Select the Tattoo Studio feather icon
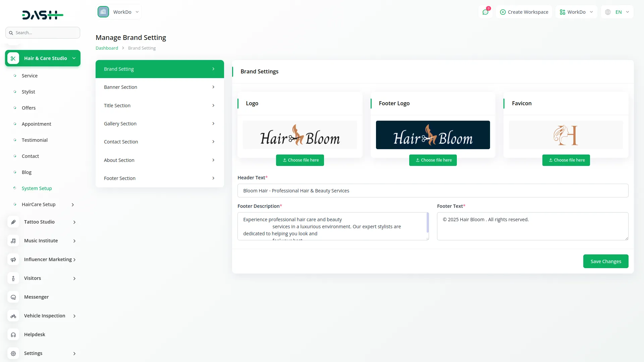This screenshot has width=644, height=362. 13,222
